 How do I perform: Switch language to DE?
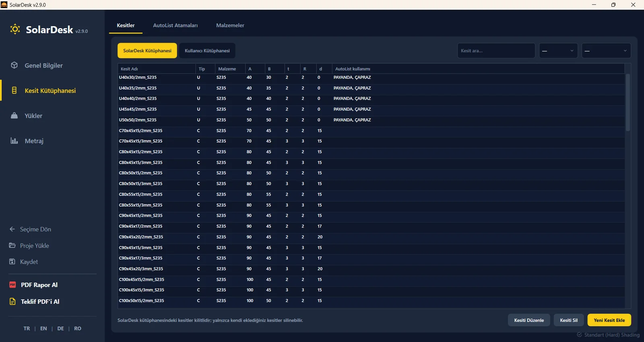[60, 328]
